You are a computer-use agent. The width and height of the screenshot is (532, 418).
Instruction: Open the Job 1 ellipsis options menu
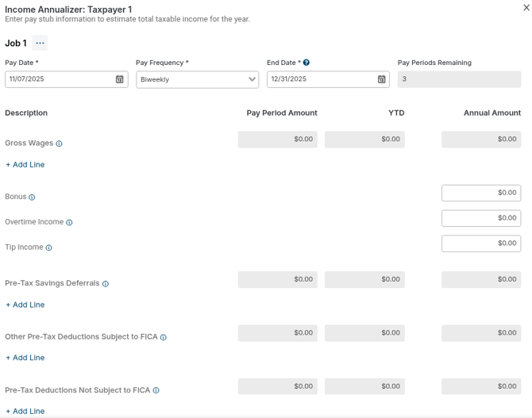point(40,43)
